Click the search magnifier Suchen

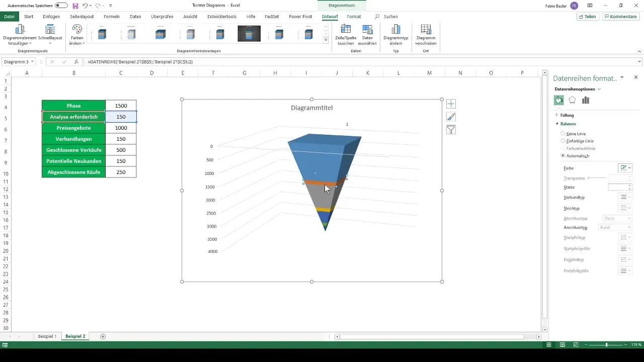tap(377, 17)
